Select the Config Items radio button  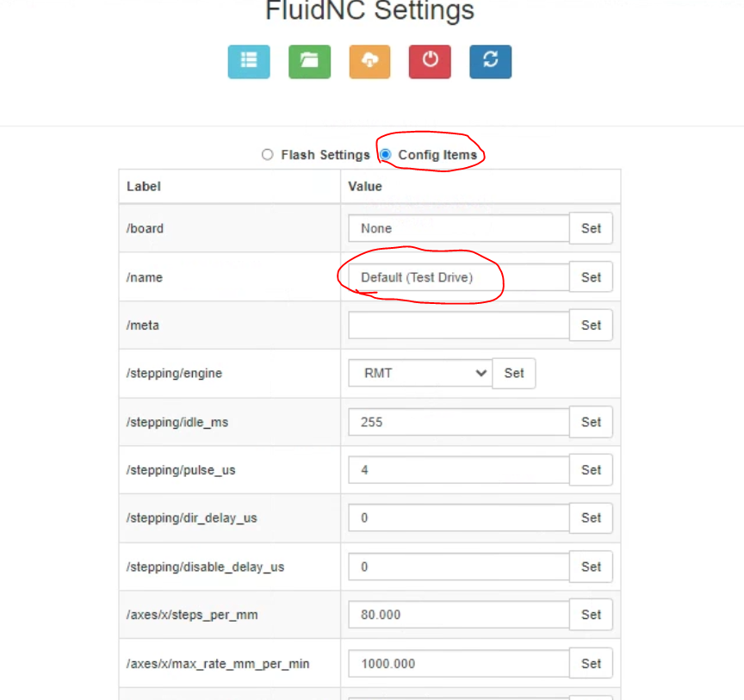[x=386, y=155]
